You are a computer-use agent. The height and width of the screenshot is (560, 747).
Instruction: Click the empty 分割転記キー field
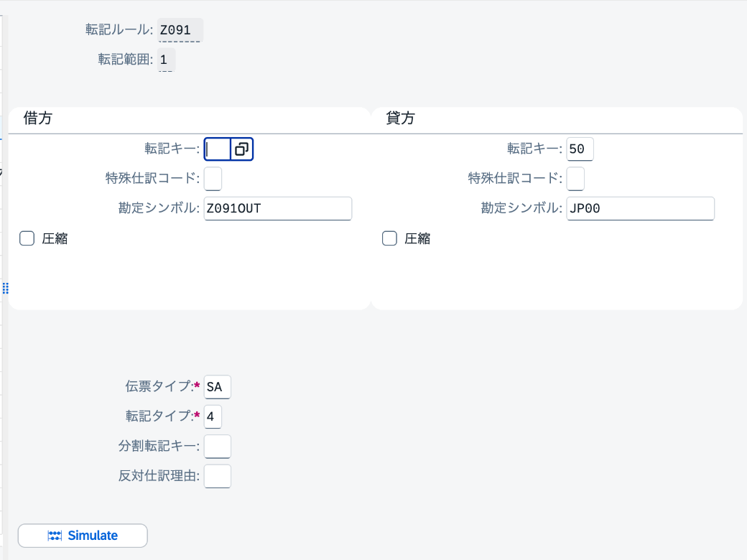pyautogui.click(x=217, y=447)
